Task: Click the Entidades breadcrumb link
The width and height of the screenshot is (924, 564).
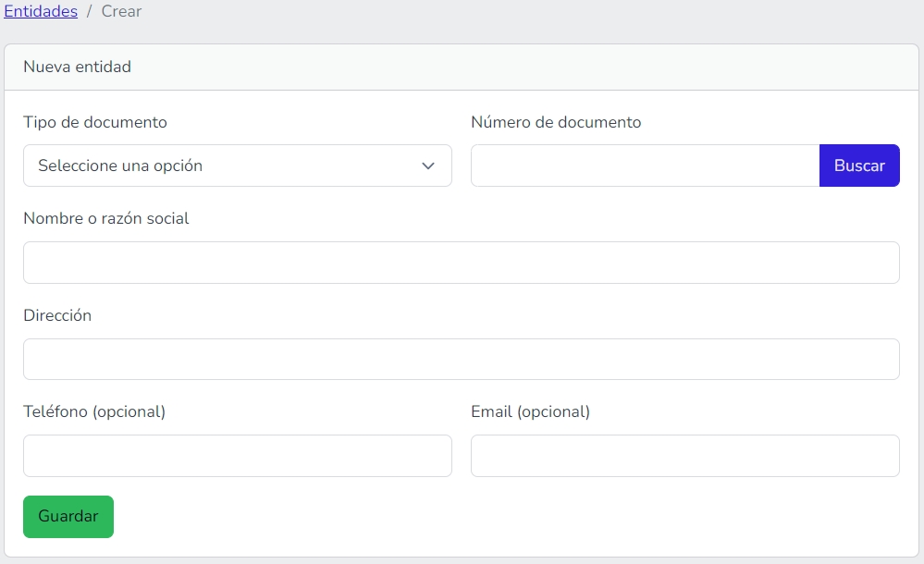Action: click(x=41, y=12)
